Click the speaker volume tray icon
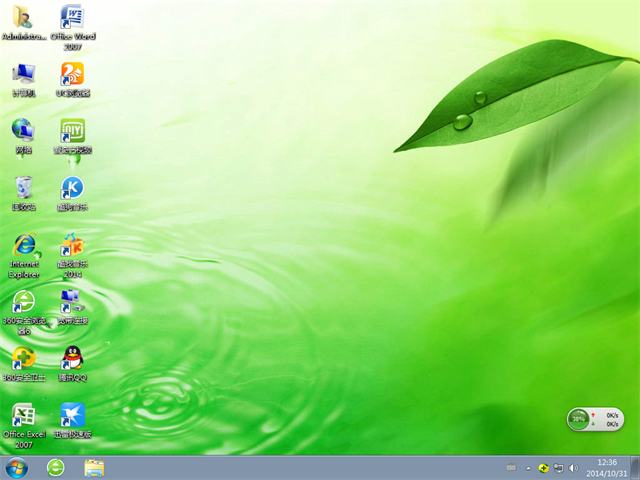 pos(573,468)
